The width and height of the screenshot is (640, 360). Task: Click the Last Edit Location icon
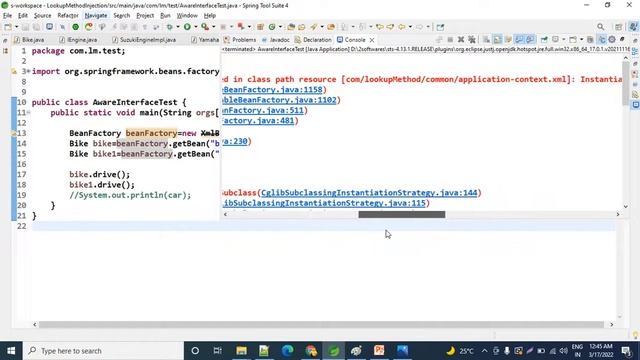tap(380, 27)
